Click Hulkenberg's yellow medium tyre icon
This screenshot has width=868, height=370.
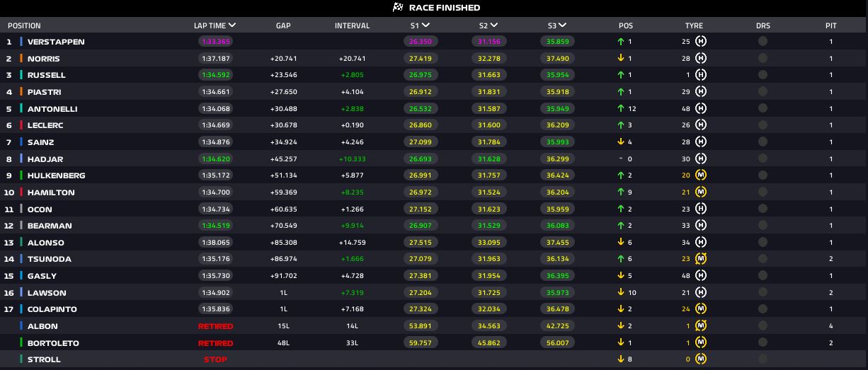click(701, 175)
